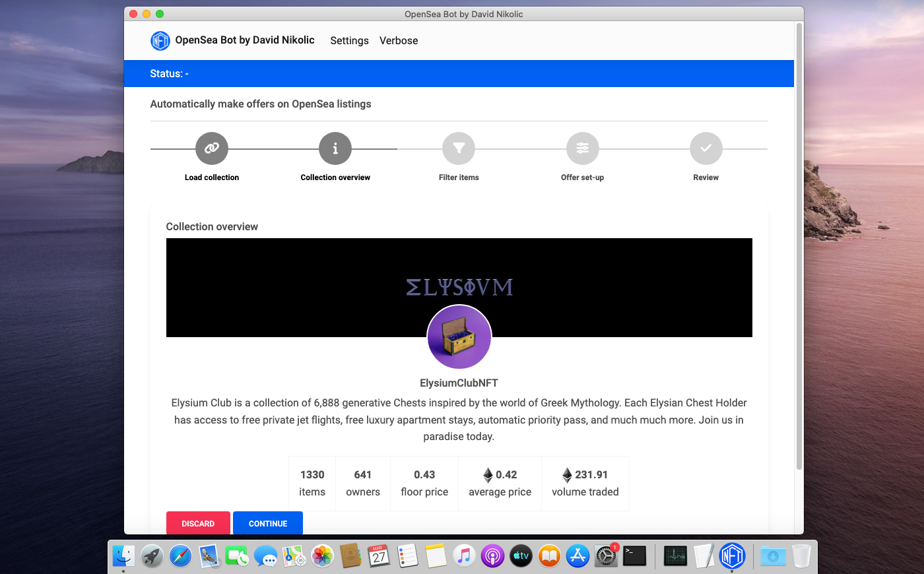Click the 641 owners stat

pyautogui.click(x=363, y=484)
